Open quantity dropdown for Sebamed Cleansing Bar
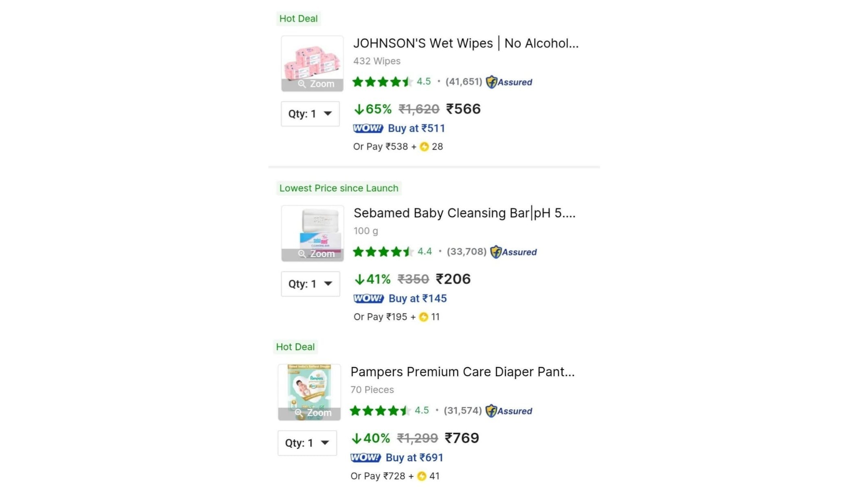This screenshot has height=488, width=868. [310, 284]
